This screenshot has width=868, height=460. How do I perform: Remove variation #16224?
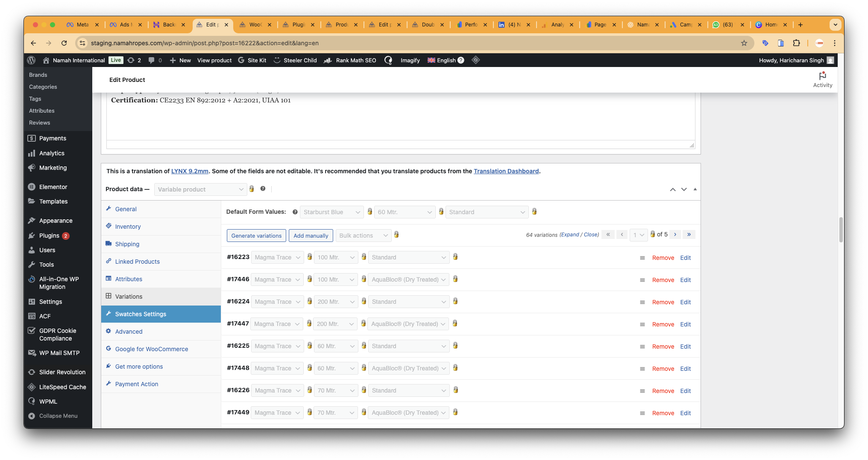tap(663, 302)
